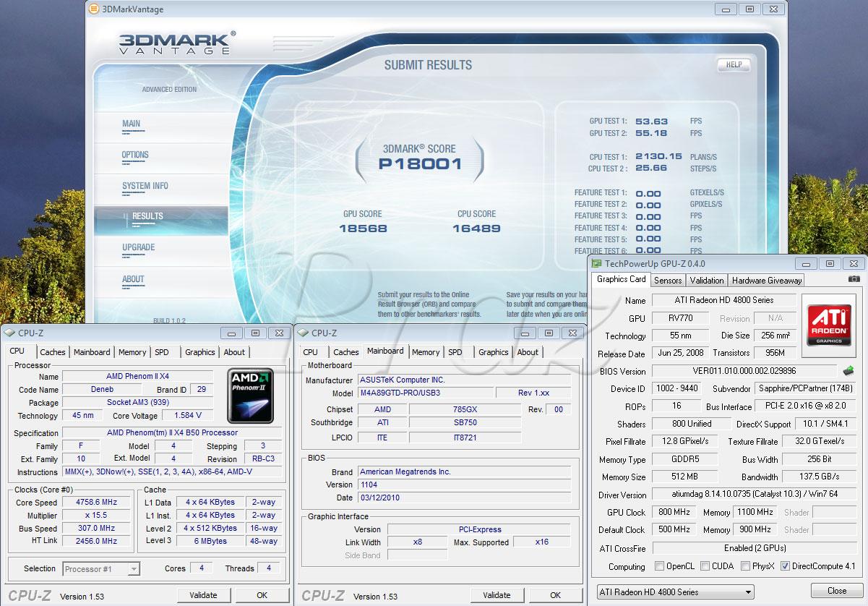Click the Mainboard CPU-Z window title icon
The width and height of the screenshot is (868, 606).
point(304,333)
